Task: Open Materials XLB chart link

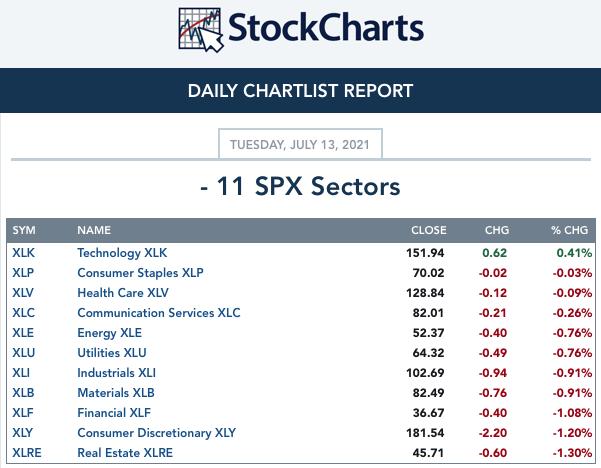Action: tap(116, 392)
